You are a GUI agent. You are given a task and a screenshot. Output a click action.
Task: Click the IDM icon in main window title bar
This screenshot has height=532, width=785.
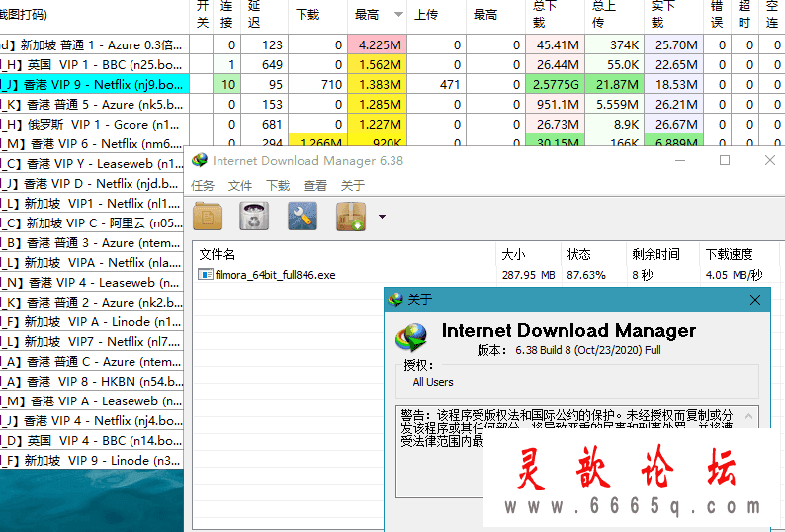pos(200,160)
